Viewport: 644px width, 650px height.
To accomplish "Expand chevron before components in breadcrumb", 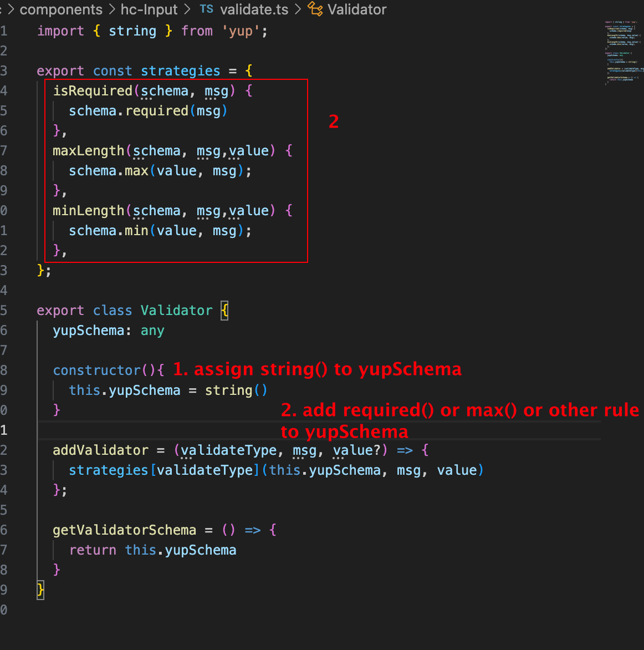I will pos(11,9).
